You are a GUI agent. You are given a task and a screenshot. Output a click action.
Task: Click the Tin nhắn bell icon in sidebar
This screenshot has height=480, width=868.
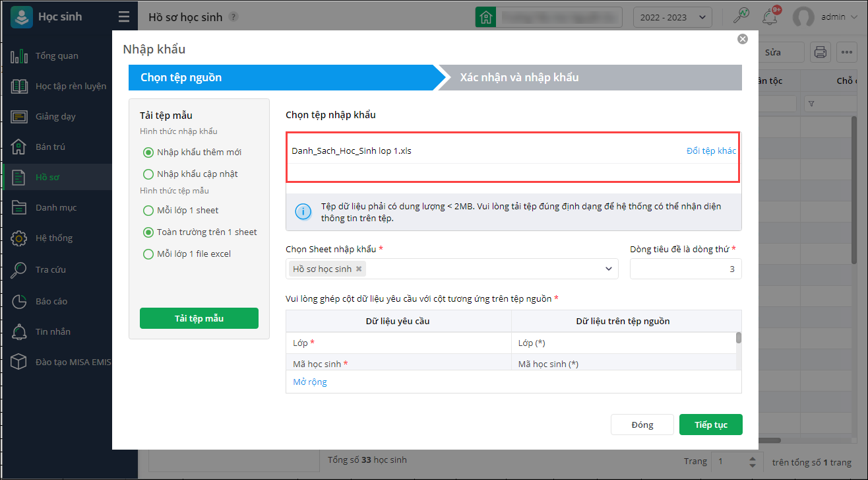click(19, 331)
